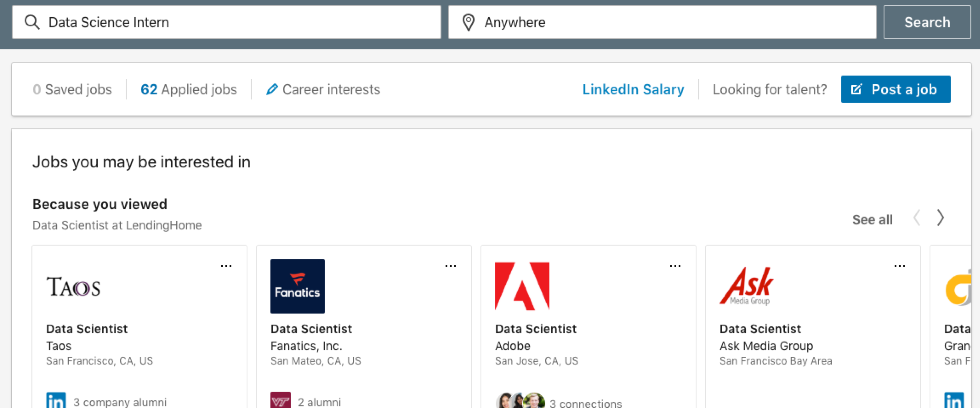This screenshot has height=408, width=980.
Task: Click the Search button
Action: point(927,22)
